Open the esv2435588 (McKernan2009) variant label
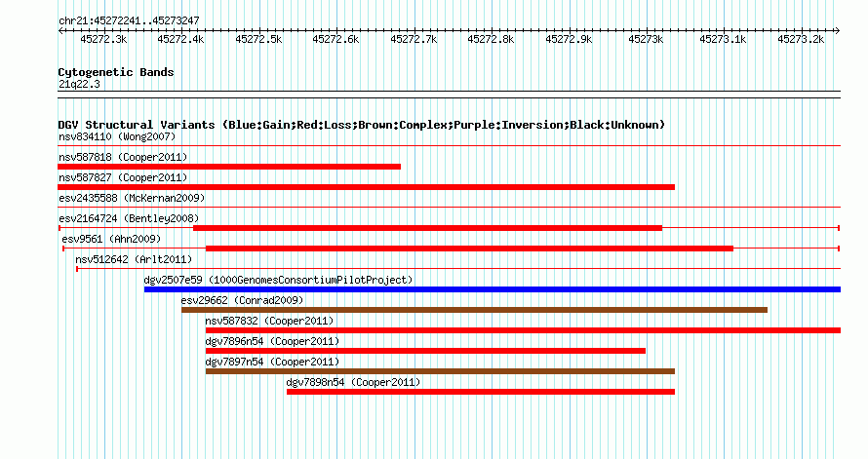This screenshot has width=868, height=459. (x=132, y=198)
